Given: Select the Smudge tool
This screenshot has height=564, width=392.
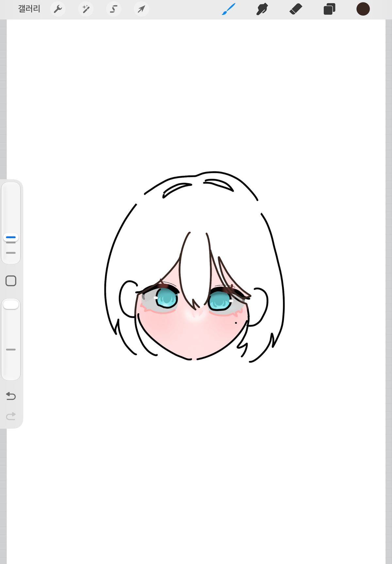Looking at the screenshot, I should click(x=262, y=9).
